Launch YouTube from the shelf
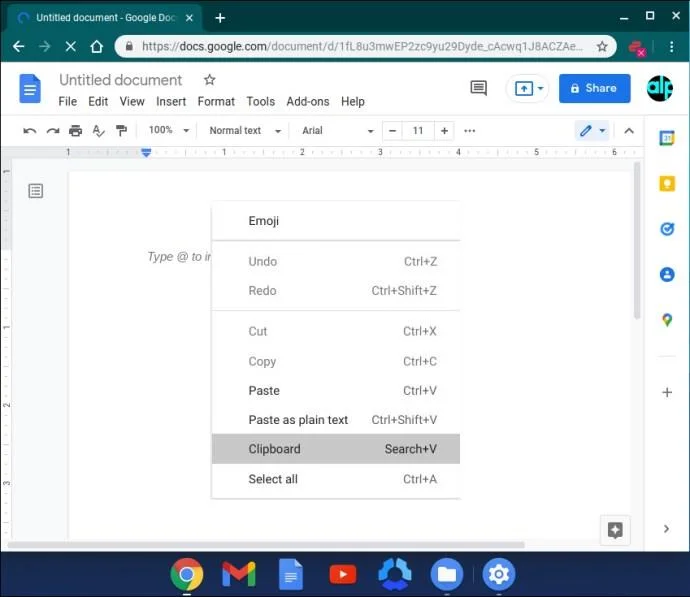The height and width of the screenshot is (597, 690). coord(343,574)
